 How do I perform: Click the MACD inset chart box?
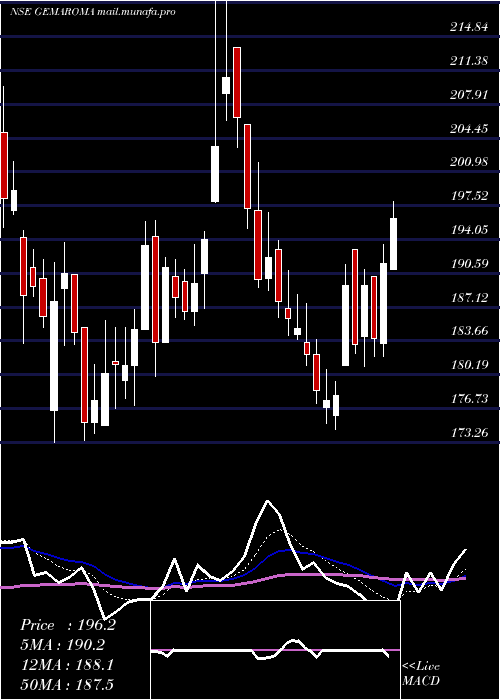point(275,650)
